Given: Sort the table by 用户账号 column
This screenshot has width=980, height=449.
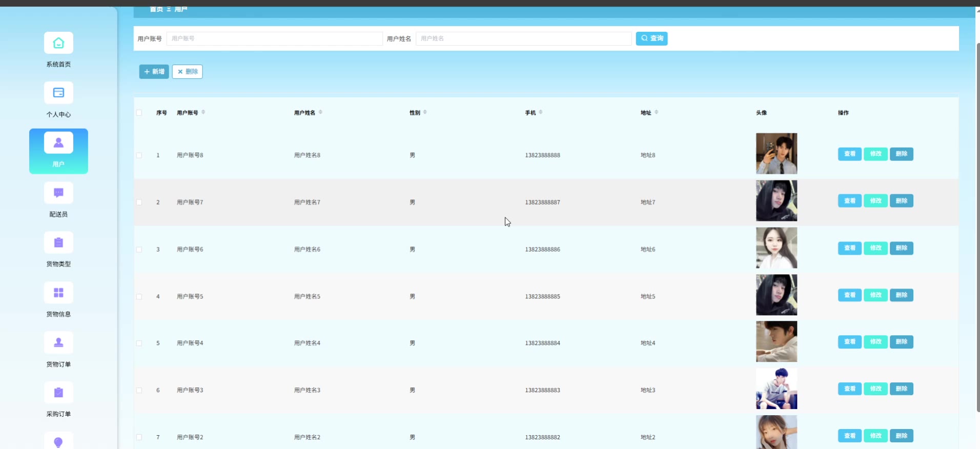Looking at the screenshot, I should 203,112.
